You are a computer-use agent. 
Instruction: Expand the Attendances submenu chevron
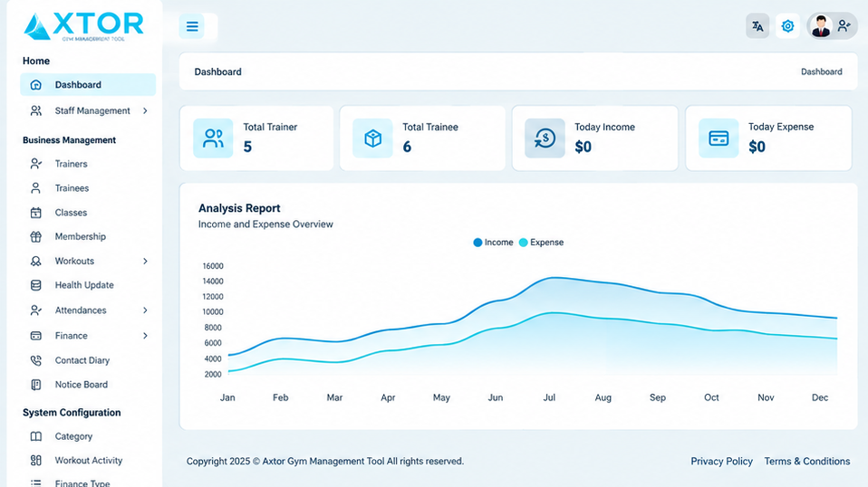click(145, 310)
